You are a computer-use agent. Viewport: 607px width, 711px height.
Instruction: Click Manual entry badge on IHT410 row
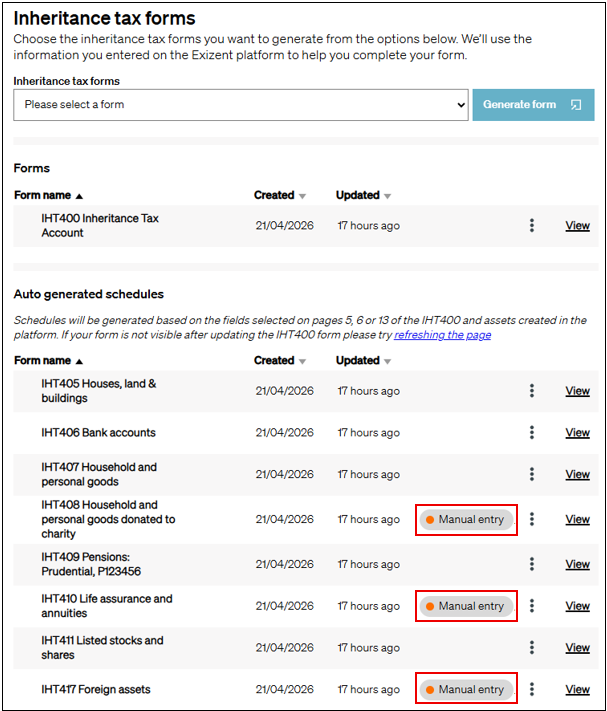point(465,606)
